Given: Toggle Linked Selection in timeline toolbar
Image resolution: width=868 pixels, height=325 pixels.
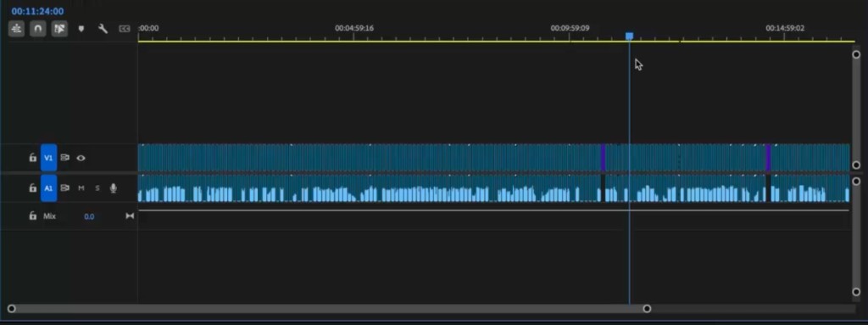Looking at the screenshot, I should pos(59,29).
